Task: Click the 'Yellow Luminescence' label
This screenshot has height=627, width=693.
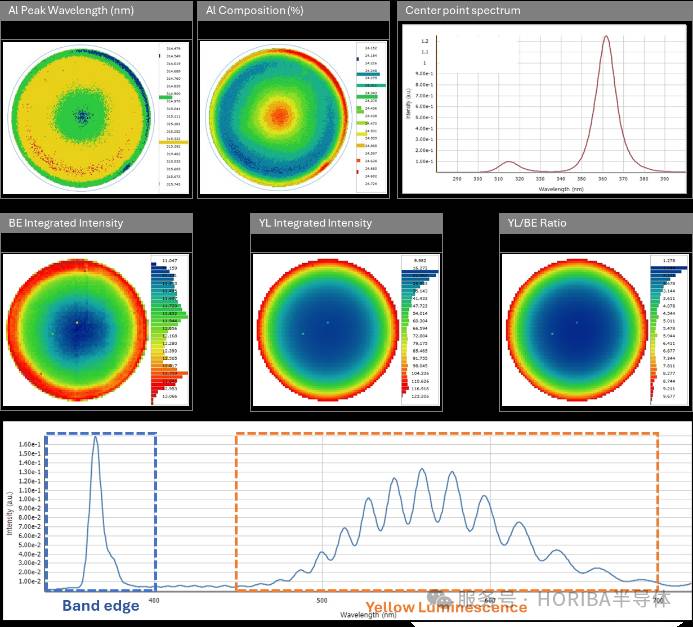Action: 445,607
